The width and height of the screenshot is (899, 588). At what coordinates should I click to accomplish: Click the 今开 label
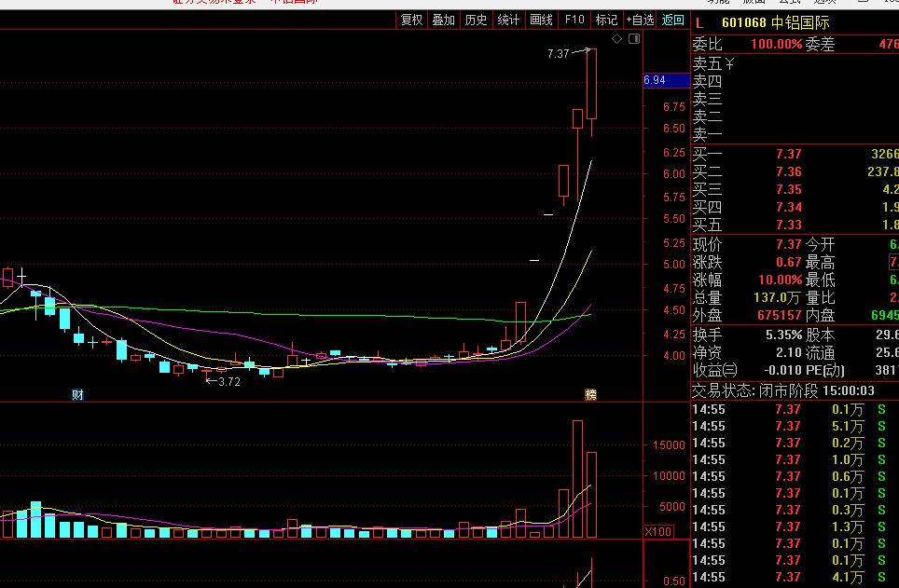click(x=820, y=245)
